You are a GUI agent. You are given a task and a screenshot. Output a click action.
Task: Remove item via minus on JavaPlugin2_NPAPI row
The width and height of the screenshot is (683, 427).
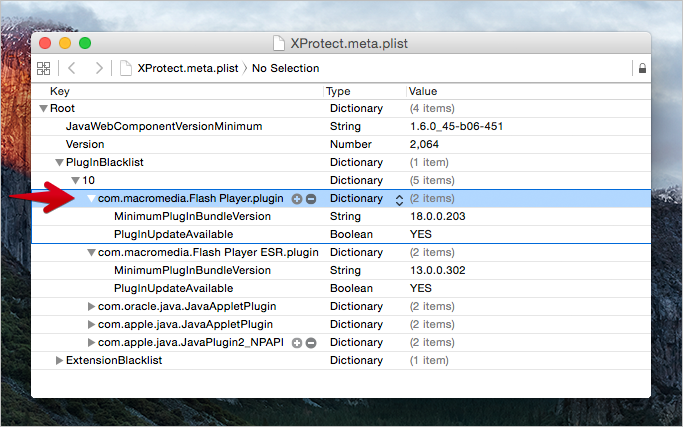click(311, 343)
